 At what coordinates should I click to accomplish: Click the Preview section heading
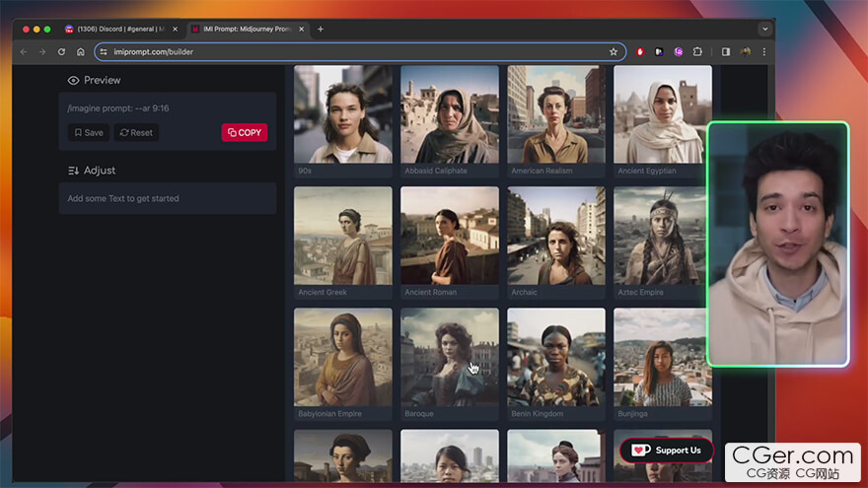tap(103, 80)
